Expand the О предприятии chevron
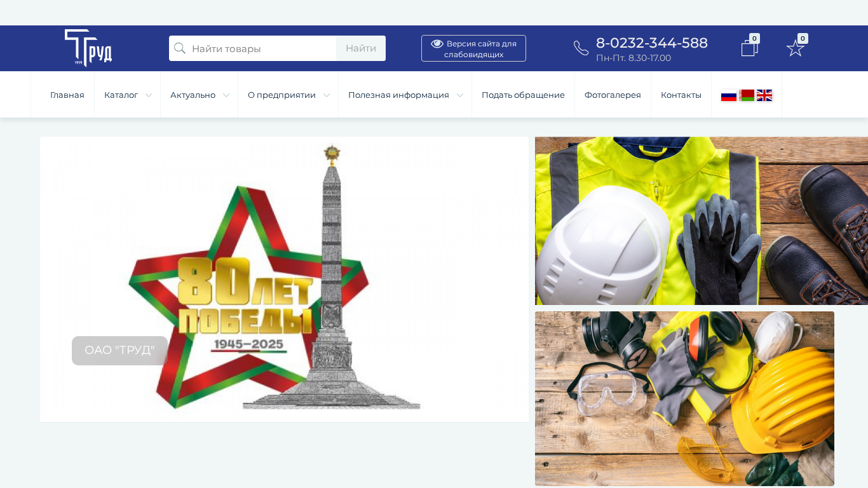This screenshot has width=868, height=488. (327, 95)
